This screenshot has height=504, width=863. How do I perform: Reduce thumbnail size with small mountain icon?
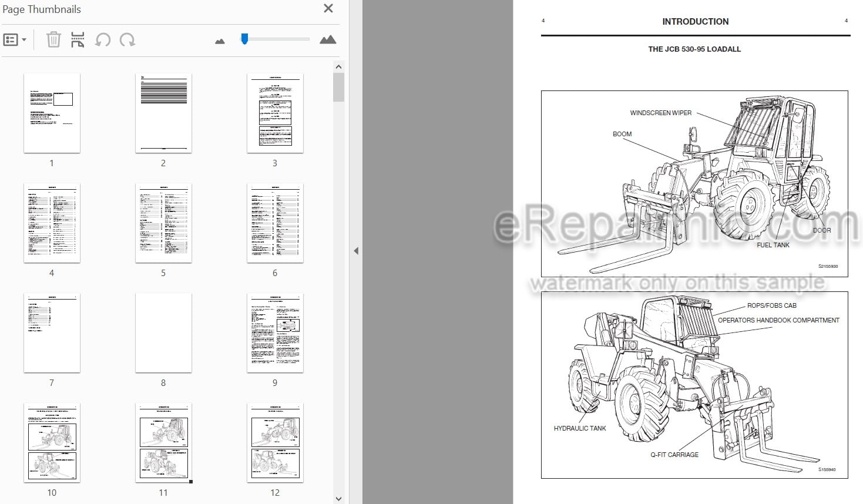pyautogui.click(x=220, y=41)
